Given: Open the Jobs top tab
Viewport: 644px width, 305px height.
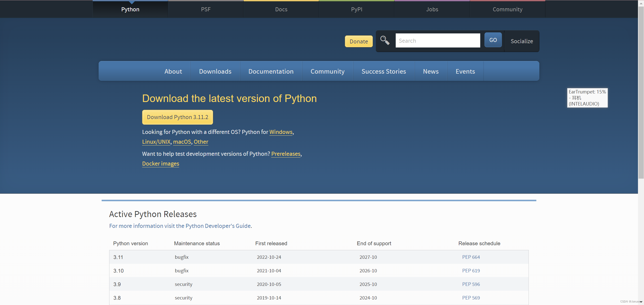Looking at the screenshot, I should click(432, 9).
